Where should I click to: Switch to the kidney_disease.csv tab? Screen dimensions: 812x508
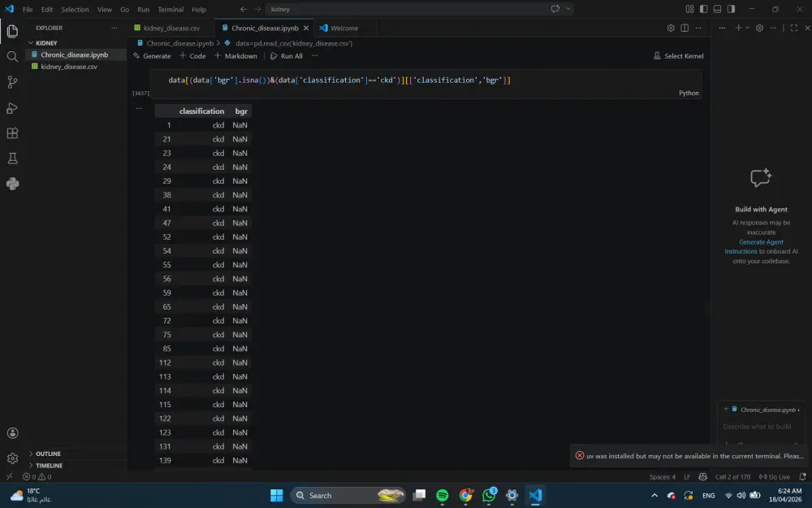click(x=171, y=27)
